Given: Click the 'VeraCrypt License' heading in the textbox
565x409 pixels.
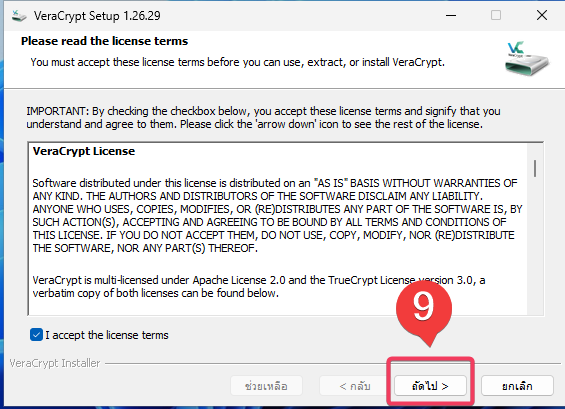Looking at the screenshot, I should click(x=84, y=151).
